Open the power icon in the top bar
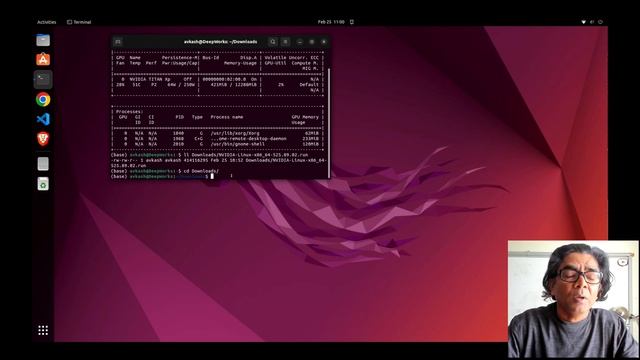Image resolution: width=640 pixels, height=360 pixels. [600, 22]
